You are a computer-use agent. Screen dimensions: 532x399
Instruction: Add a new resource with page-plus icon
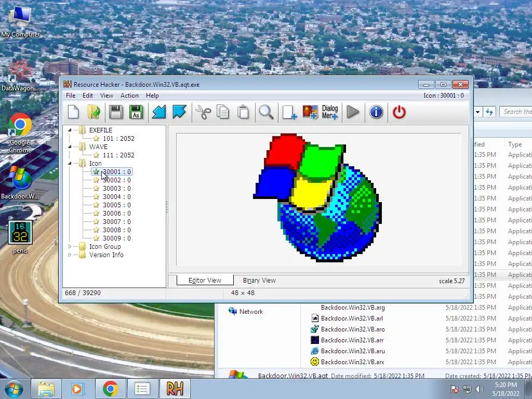289,112
